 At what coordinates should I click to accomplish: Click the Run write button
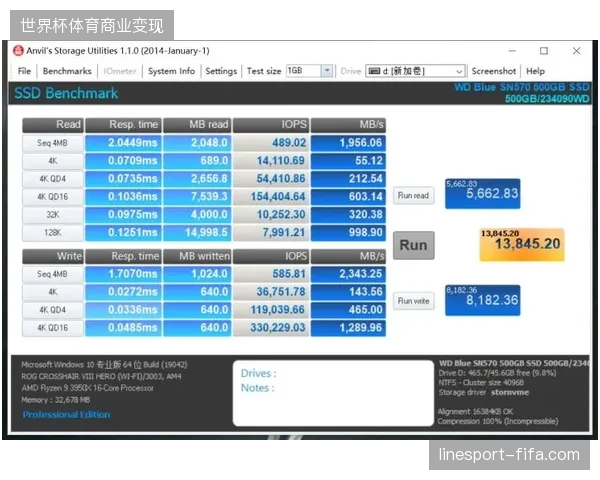(x=413, y=301)
